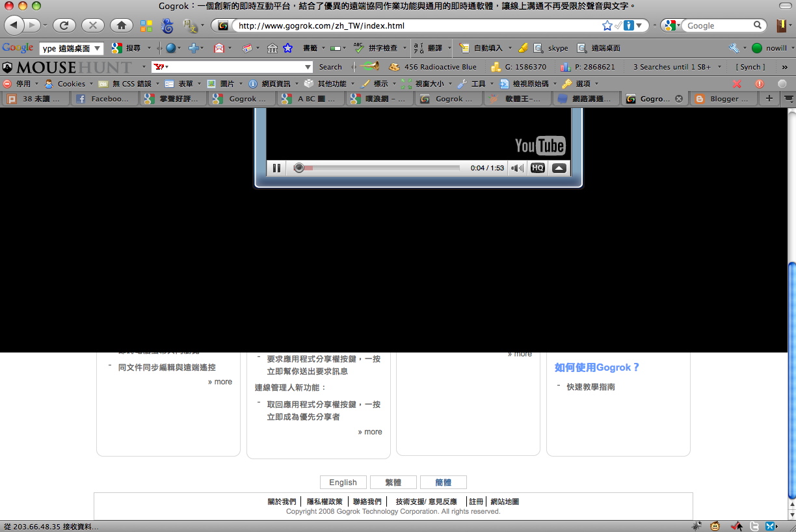The width and height of the screenshot is (796, 532).
Task: Seek along the YouTube progress bar
Action: [377, 168]
